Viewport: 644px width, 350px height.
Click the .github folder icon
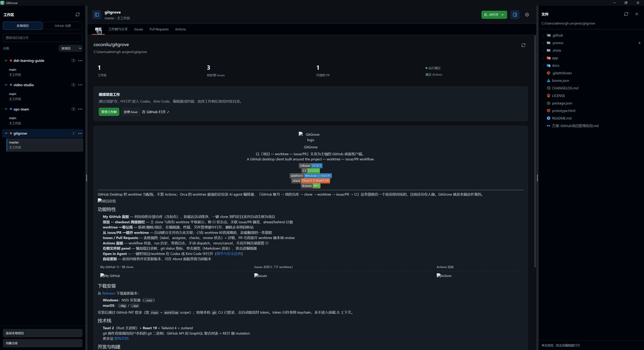click(x=549, y=35)
